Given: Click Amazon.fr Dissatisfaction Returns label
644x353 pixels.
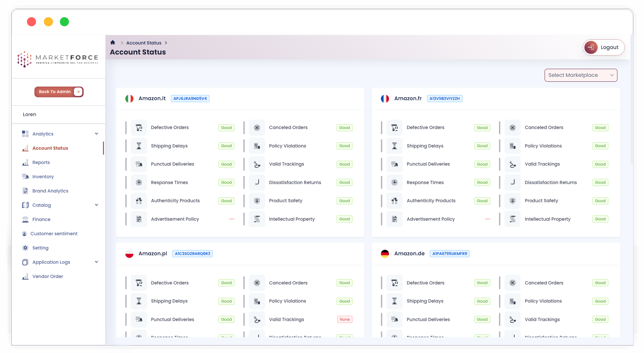Looking at the screenshot, I should (x=551, y=182).
